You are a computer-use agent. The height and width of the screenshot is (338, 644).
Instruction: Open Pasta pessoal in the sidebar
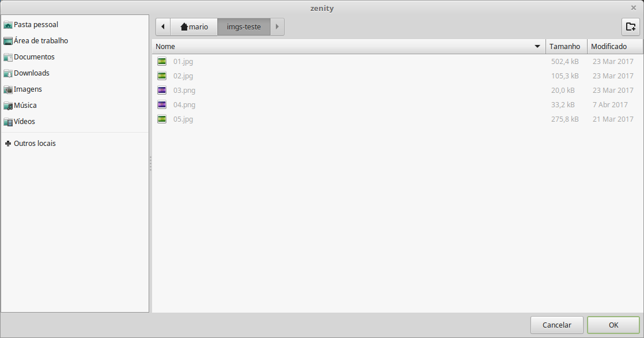tap(36, 25)
